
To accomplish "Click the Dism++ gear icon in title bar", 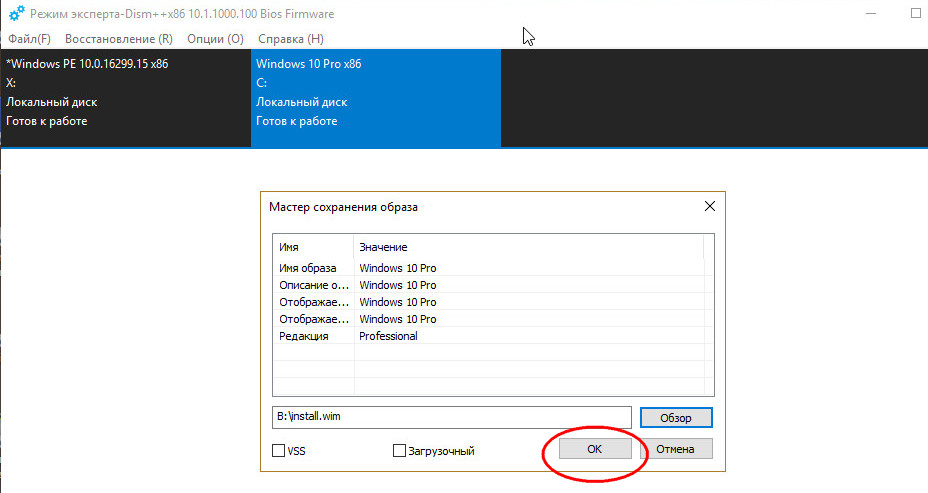I will pos(17,13).
